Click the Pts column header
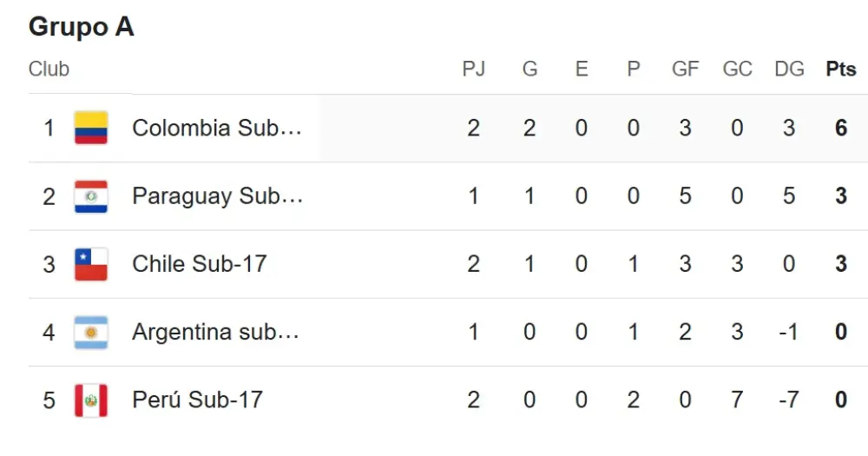 coord(841,69)
